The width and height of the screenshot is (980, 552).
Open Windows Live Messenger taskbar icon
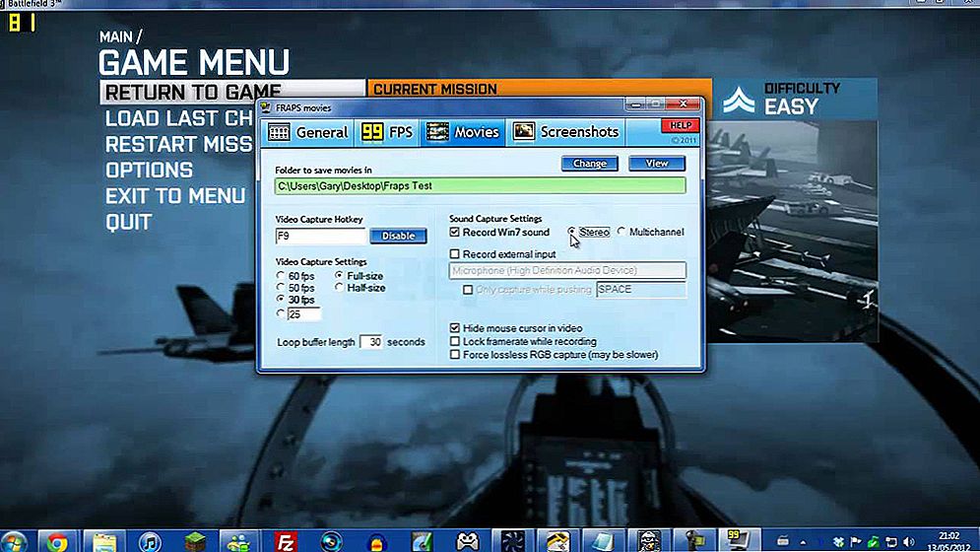coord(238,542)
